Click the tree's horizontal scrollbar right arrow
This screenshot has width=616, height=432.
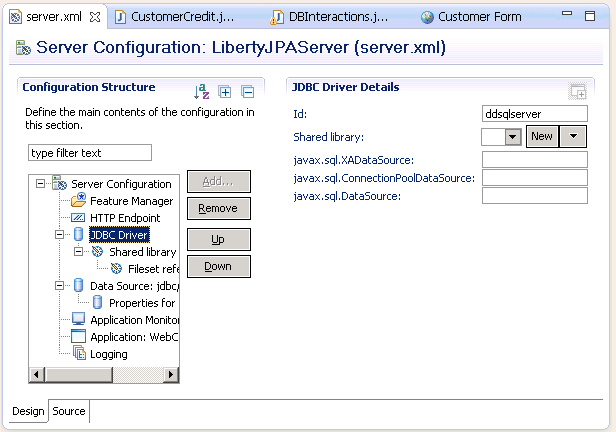(x=171, y=374)
